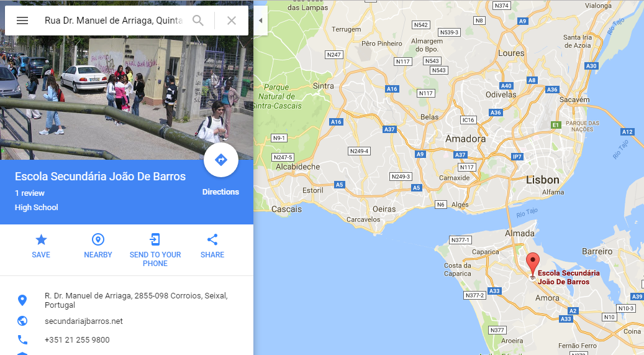Click the A5 road shield near Estoril
This screenshot has height=355, width=644.
tap(339, 185)
